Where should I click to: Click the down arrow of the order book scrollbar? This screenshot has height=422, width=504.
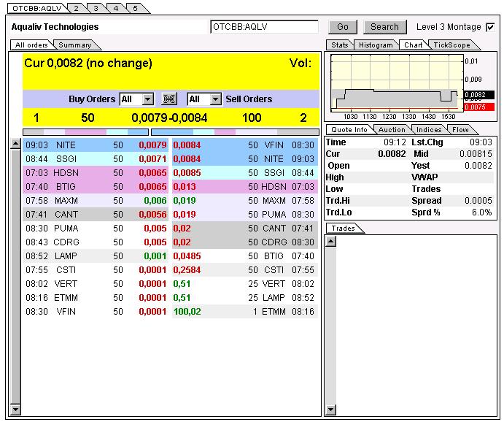(x=15, y=410)
